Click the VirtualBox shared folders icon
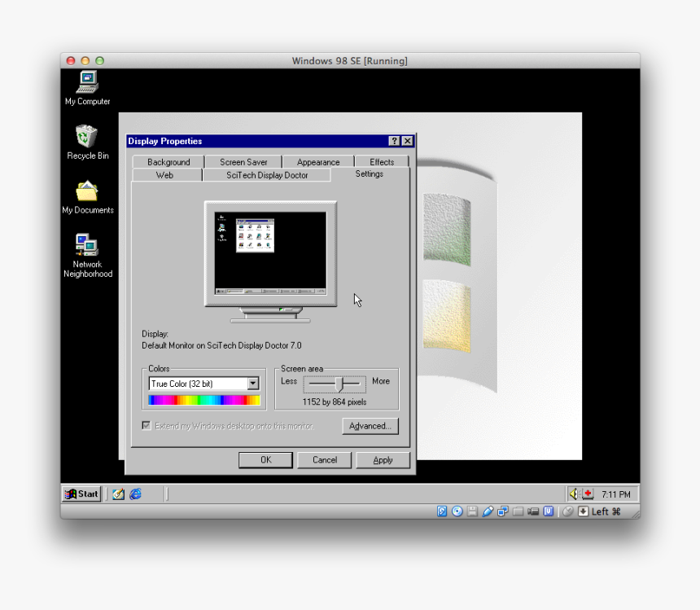 pyautogui.click(x=518, y=511)
